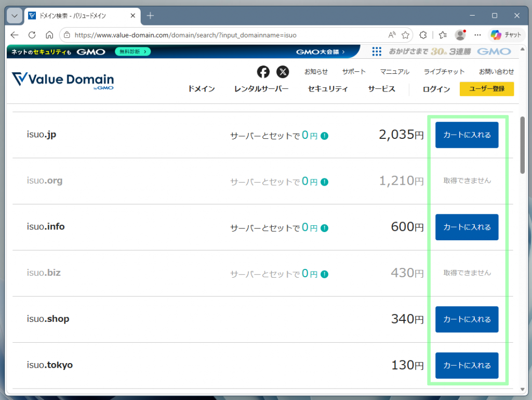Click scrollbar up arrow
The height and width of the screenshot is (400, 532).
tap(523, 49)
